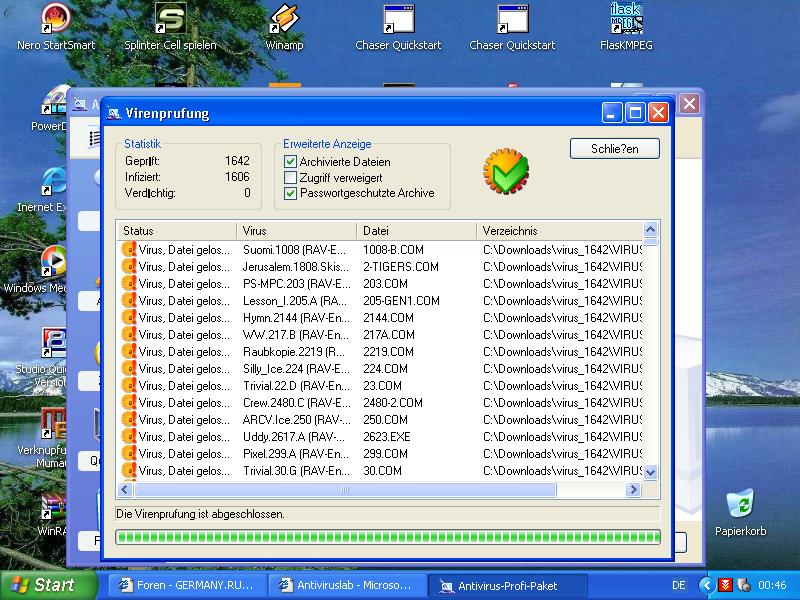The image size is (800, 600).
Task: Click the horizontal scrollbar right arrow
Action: [633, 490]
